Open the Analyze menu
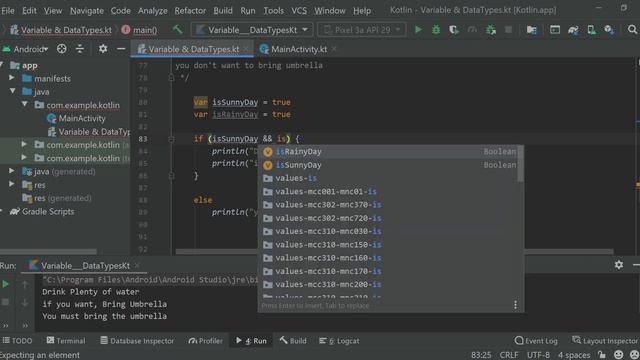 click(x=153, y=11)
